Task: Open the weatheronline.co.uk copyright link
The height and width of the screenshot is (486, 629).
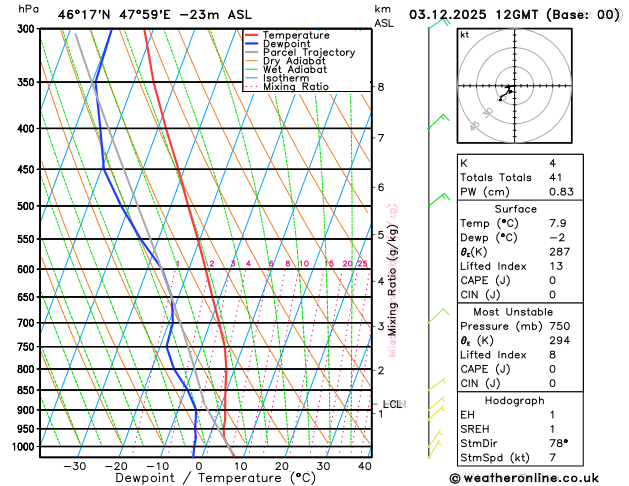Action: [535, 477]
